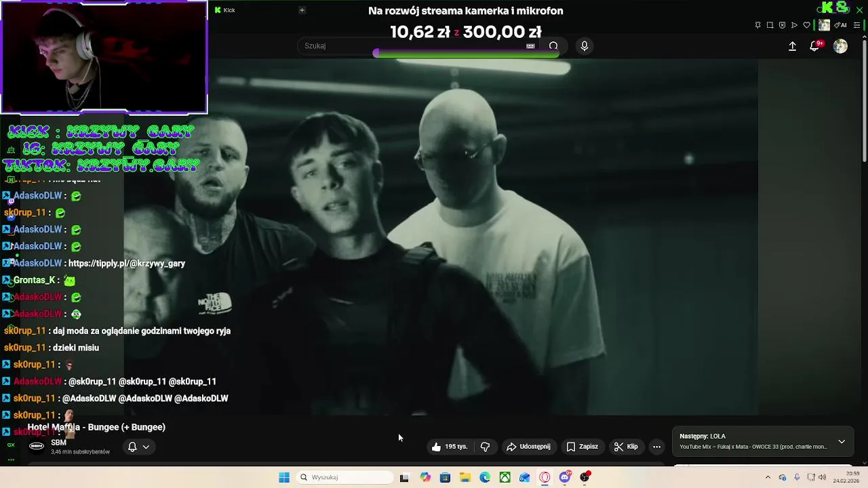Open Copilot from taskbar
868x488 pixels.
coord(425,477)
